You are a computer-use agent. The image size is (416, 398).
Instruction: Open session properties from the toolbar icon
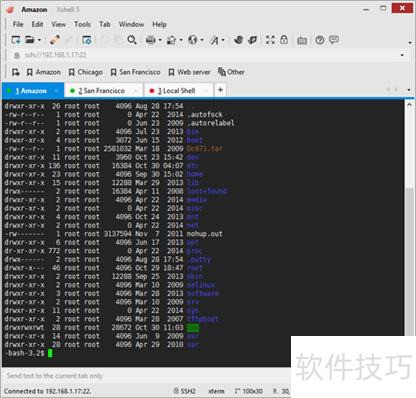point(87,40)
